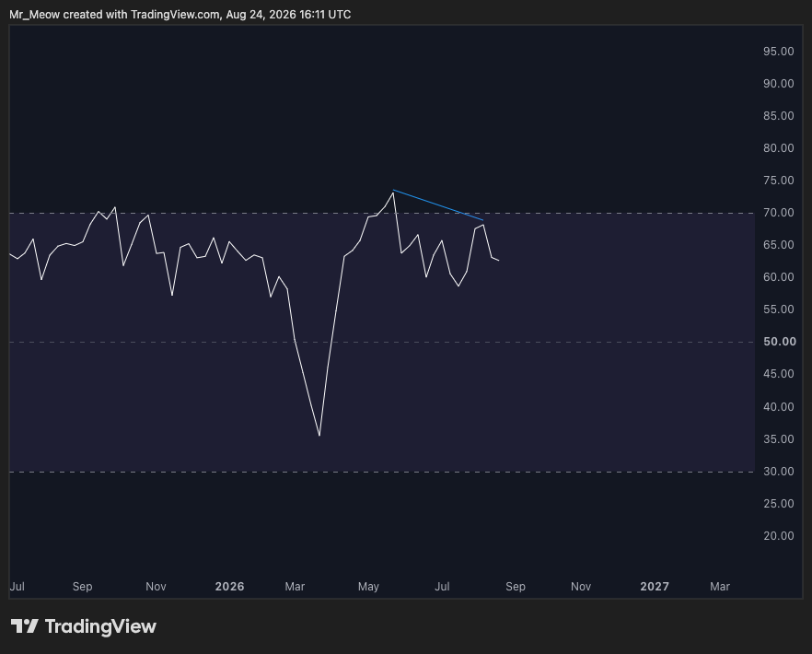Select the 2027 year time label

coord(655,587)
